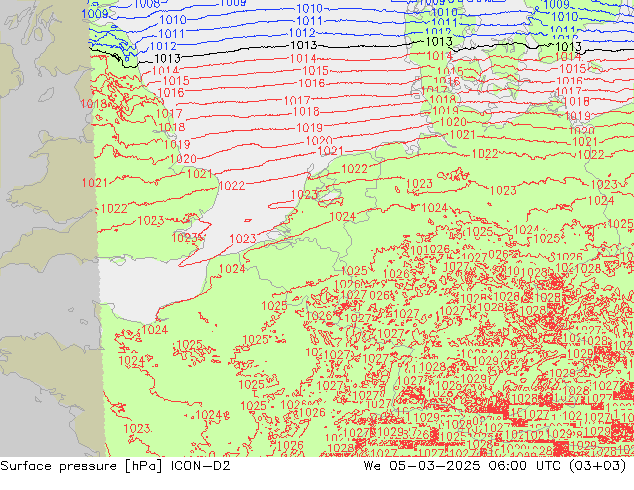The width and height of the screenshot is (634, 490).
Task: Click the blue "1008" isobar label
Action: (147, 4)
